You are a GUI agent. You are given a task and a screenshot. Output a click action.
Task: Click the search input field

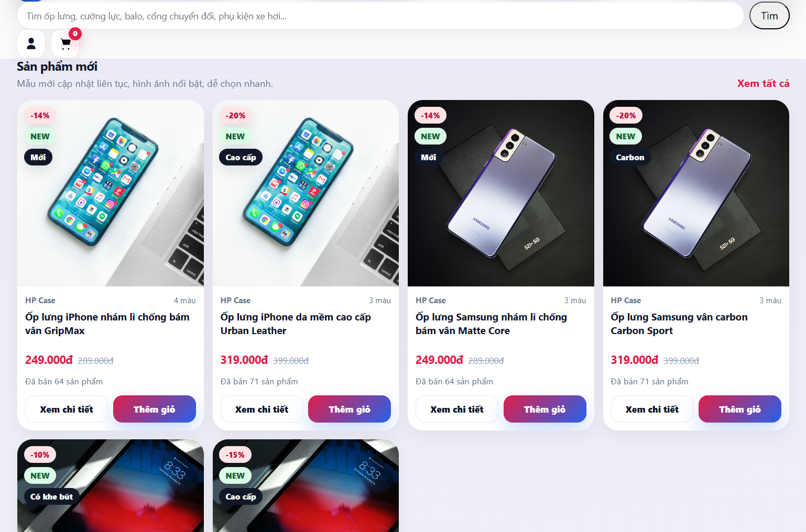[367, 16]
